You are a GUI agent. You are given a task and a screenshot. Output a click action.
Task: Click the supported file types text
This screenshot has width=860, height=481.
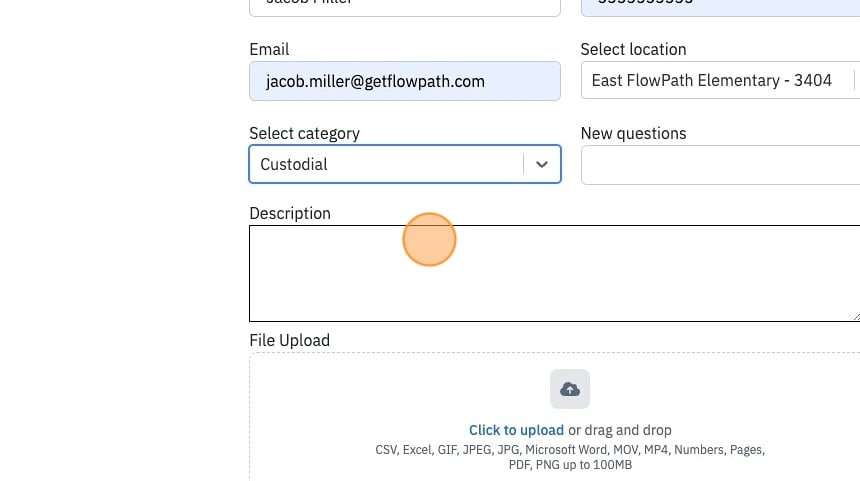click(570, 457)
